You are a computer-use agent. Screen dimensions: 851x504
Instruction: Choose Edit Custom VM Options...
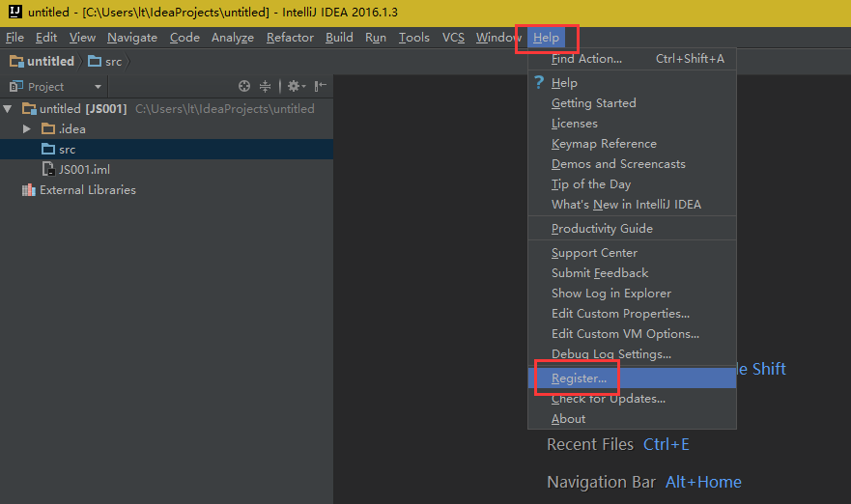[x=633, y=334]
